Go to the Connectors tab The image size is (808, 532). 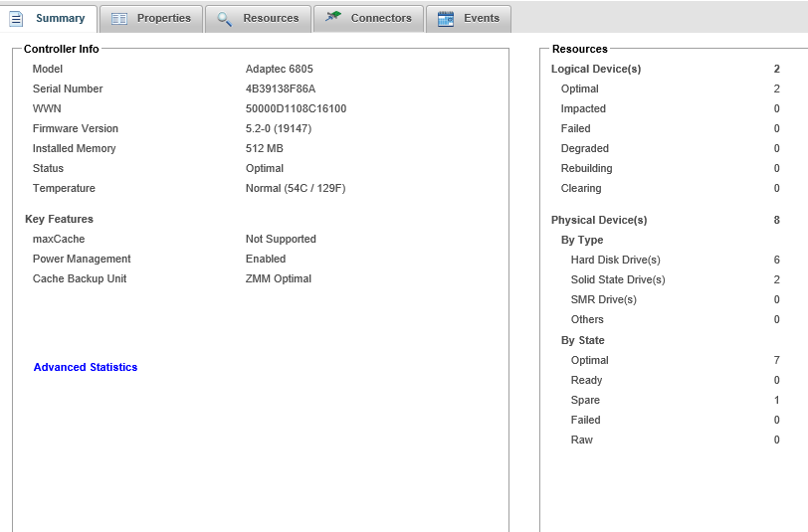tap(381, 19)
